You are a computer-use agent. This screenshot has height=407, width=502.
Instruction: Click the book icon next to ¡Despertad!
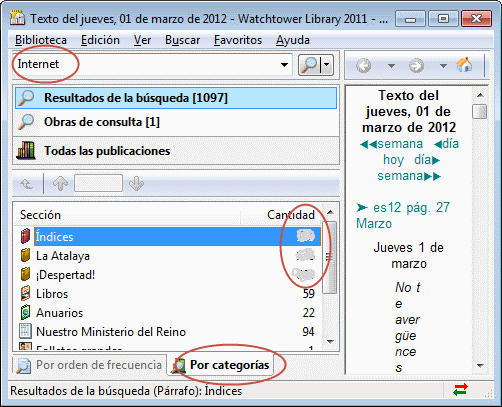(25, 274)
